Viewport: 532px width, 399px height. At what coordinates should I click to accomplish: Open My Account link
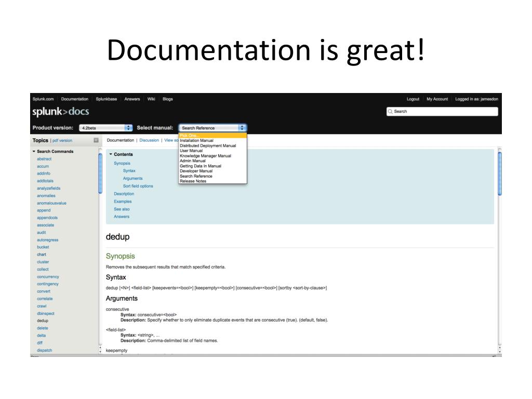pyautogui.click(x=437, y=99)
